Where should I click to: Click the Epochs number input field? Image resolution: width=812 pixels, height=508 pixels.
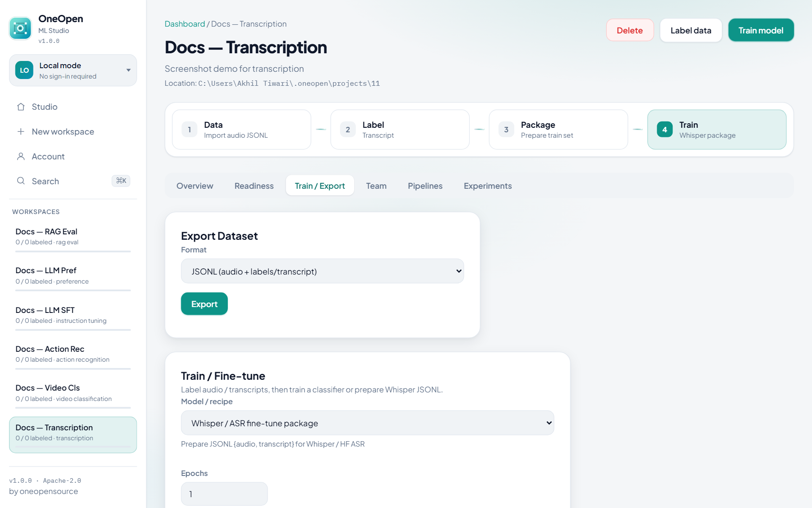pyautogui.click(x=224, y=494)
